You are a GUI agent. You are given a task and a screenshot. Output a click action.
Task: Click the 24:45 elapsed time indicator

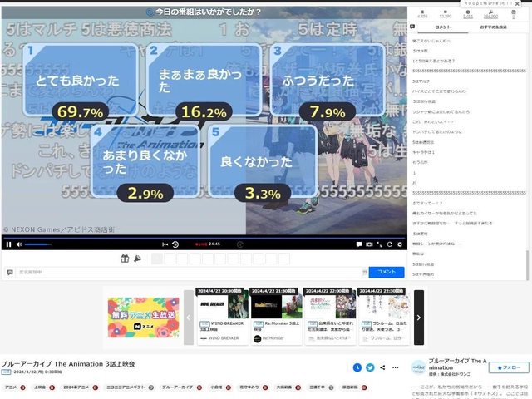(214, 244)
